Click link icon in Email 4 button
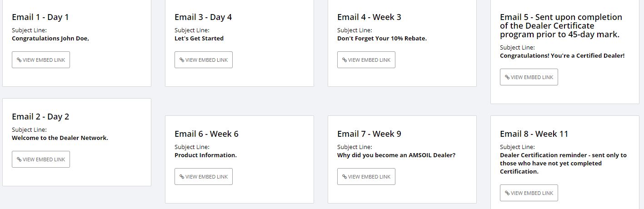 click(344, 60)
